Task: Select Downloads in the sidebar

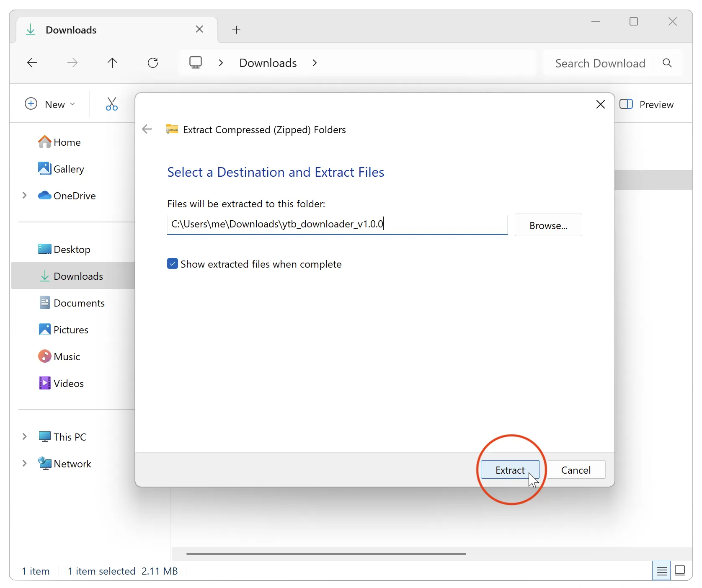Action: click(x=73, y=276)
